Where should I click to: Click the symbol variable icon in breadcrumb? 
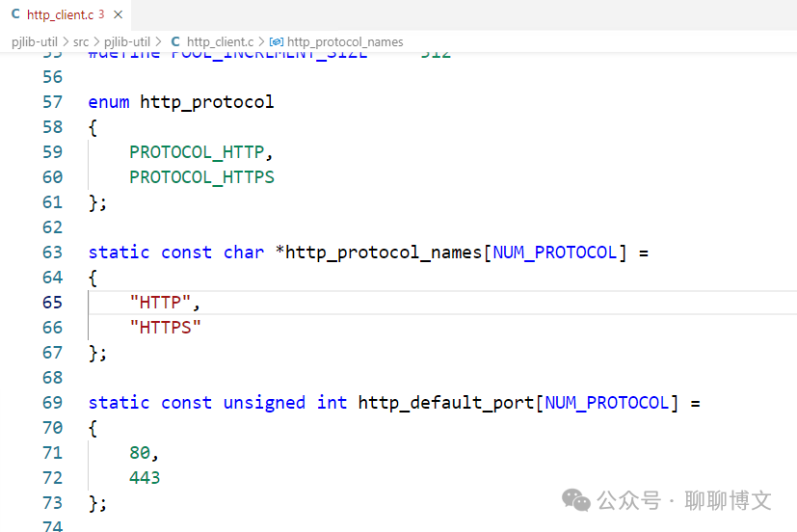coord(276,41)
